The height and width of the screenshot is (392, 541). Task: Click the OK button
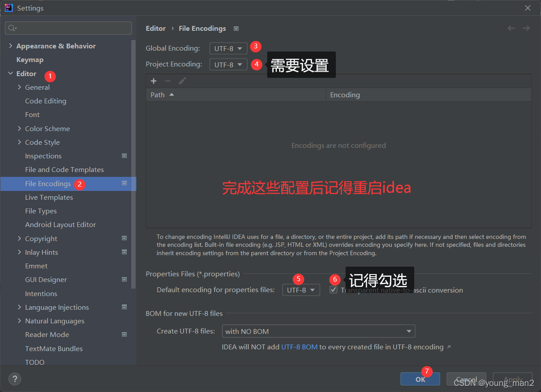point(420,379)
